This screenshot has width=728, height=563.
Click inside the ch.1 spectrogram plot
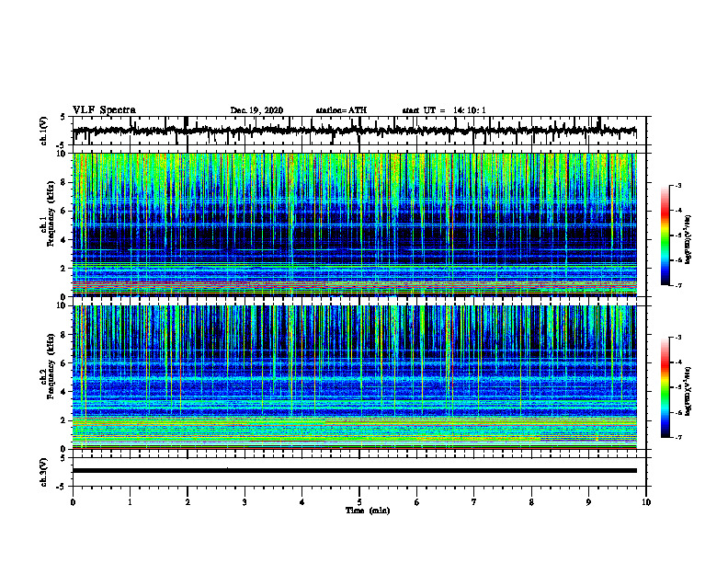[355, 224]
